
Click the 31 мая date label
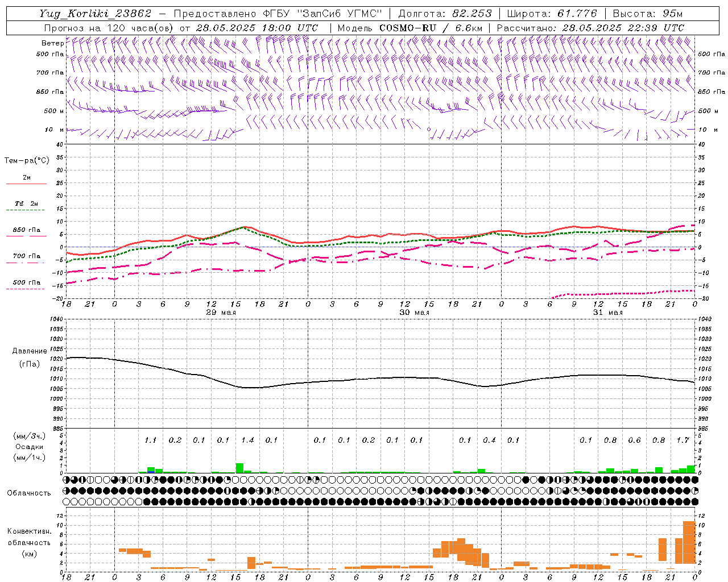click(607, 313)
